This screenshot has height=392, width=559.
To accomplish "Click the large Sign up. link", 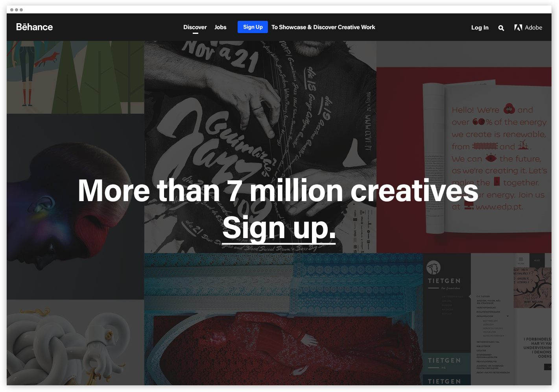I will 279,228.
